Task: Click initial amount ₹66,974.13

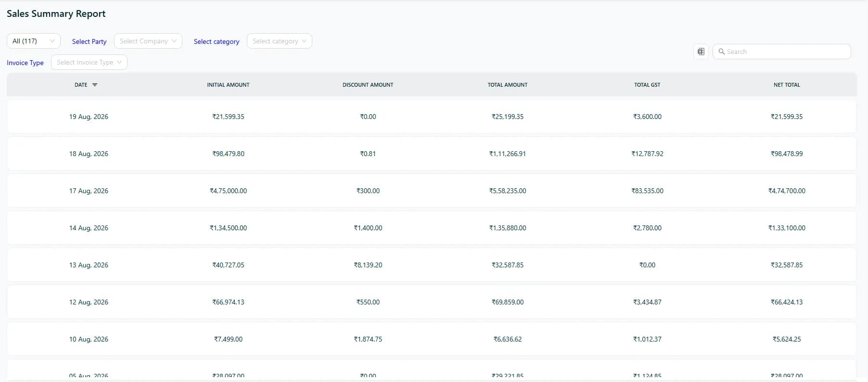Action: (228, 302)
